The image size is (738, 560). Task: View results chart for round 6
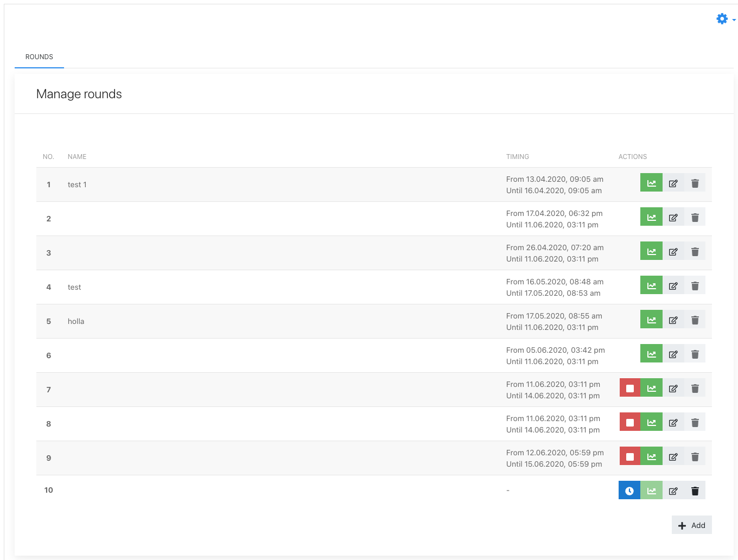tap(651, 354)
